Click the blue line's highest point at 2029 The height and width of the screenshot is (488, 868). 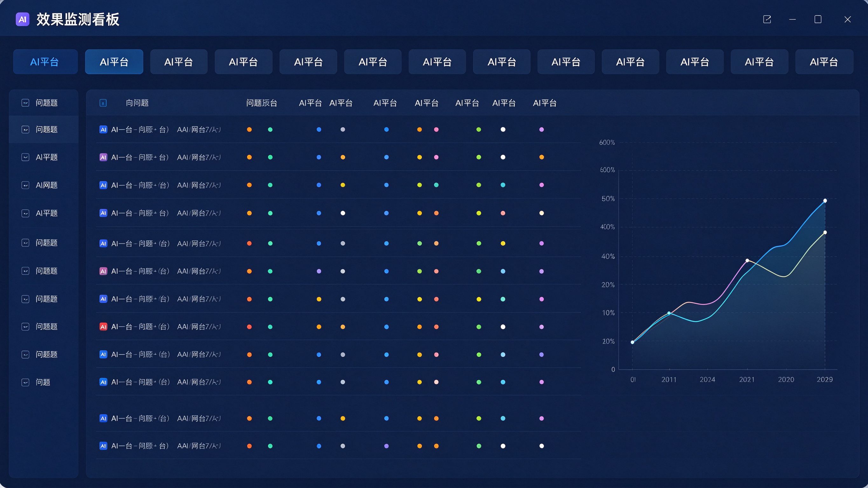click(825, 201)
